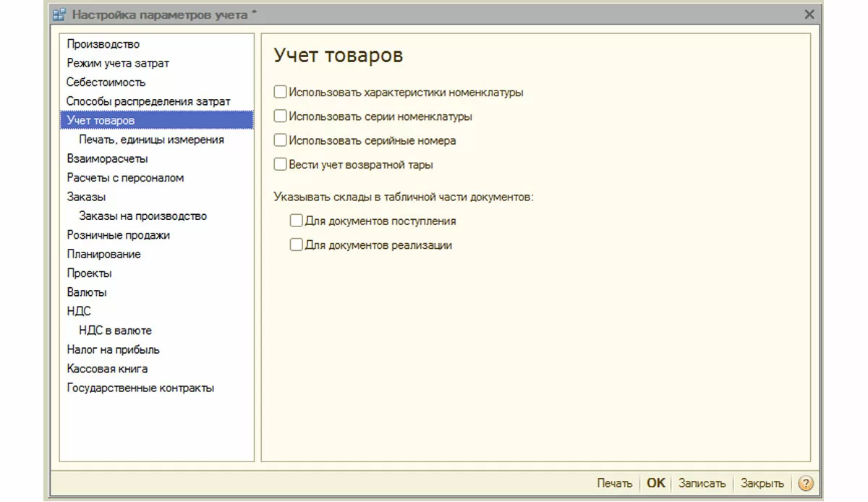Enable Вести учет возвратной тары
The image size is (868, 502).
tap(280, 164)
